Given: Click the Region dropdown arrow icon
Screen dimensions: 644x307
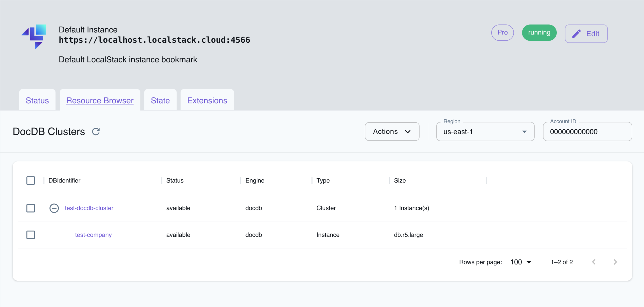Looking at the screenshot, I should 525,131.
